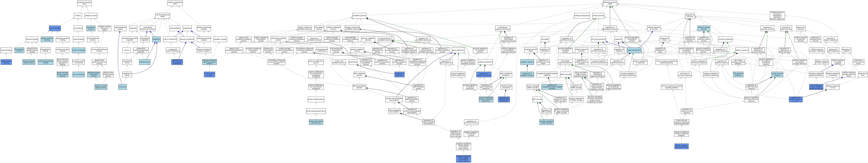Select 'ubiquitin-protein transferase activity' node
The height and width of the screenshot is (163, 868).
click(94, 74)
